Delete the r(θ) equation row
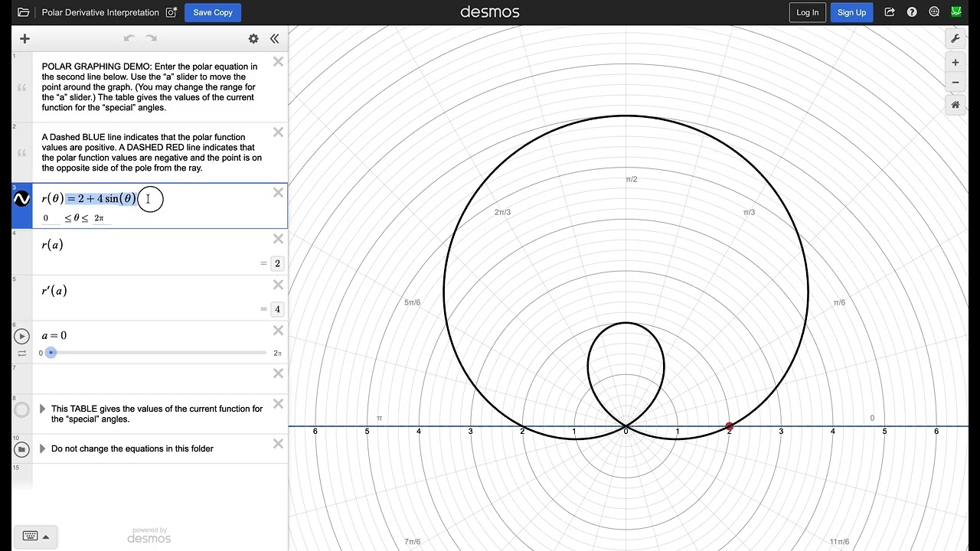This screenshot has width=980, height=551. pyautogui.click(x=279, y=193)
